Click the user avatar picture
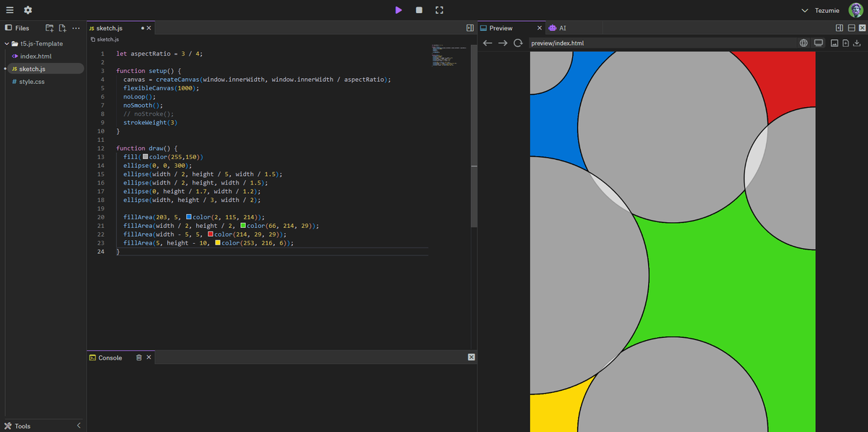Image resolution: width=868 pixels, height=432 pixels. click(856, 10)
